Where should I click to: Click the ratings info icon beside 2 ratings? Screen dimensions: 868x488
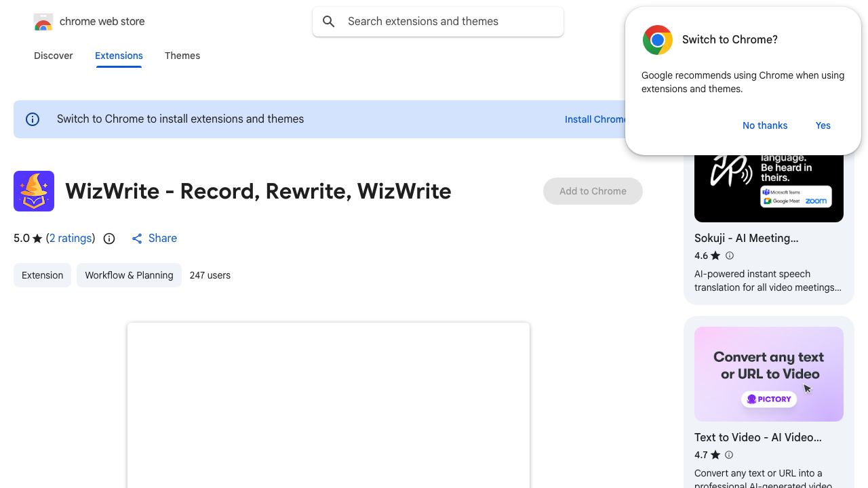coord(109,239)
